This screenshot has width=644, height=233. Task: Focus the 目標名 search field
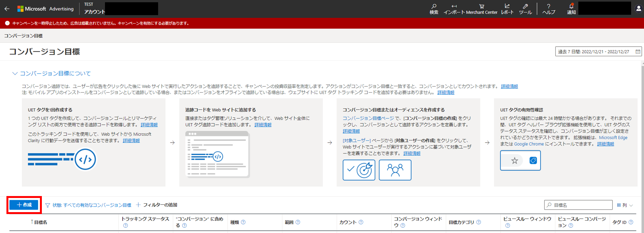tap(578, 205)
